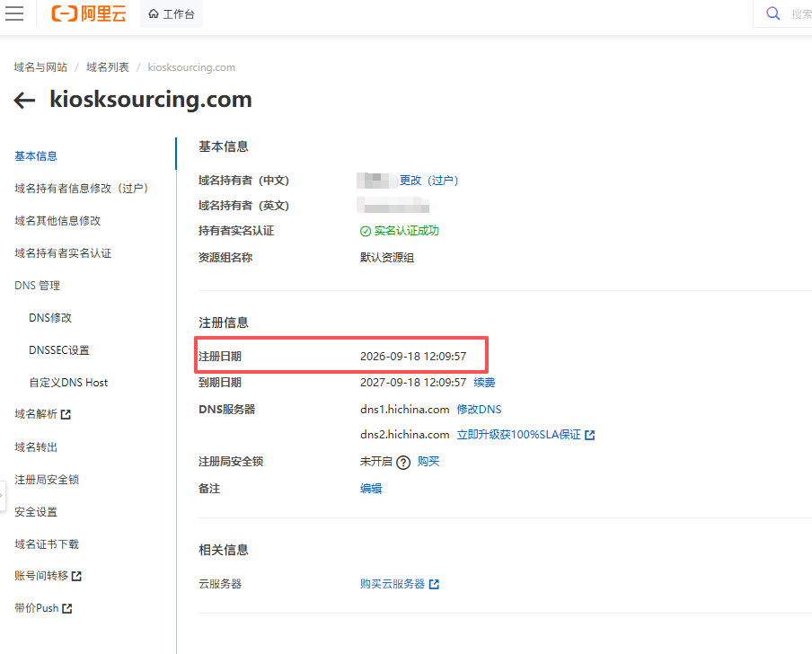Open the hamburger navigation menu
This screenshot has width=812, height=654.
click(x=14, y=13)
